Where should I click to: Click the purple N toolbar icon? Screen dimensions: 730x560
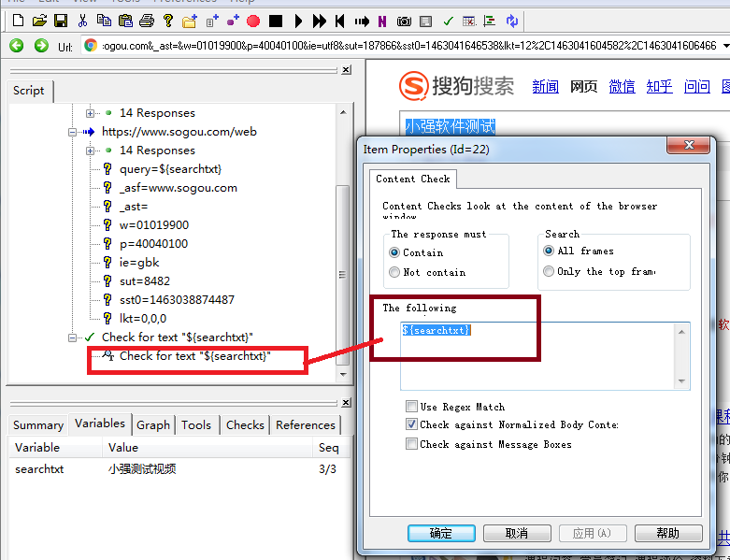tap(382, 21)
